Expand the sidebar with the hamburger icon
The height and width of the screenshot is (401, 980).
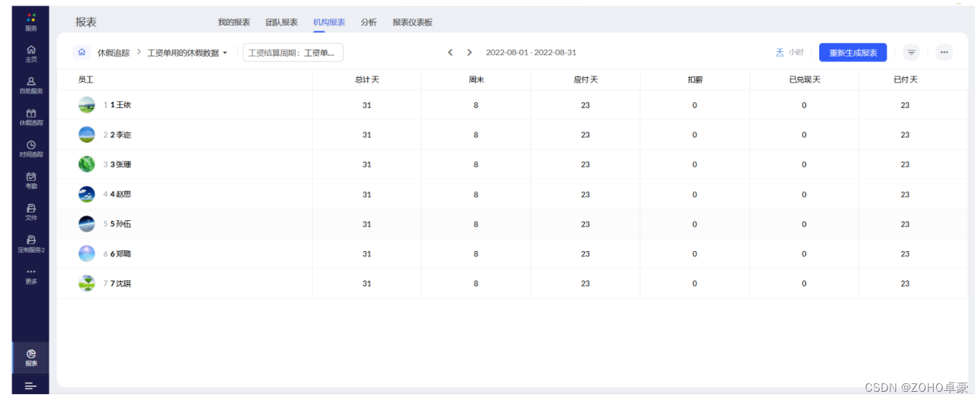(x=31, y=386)
